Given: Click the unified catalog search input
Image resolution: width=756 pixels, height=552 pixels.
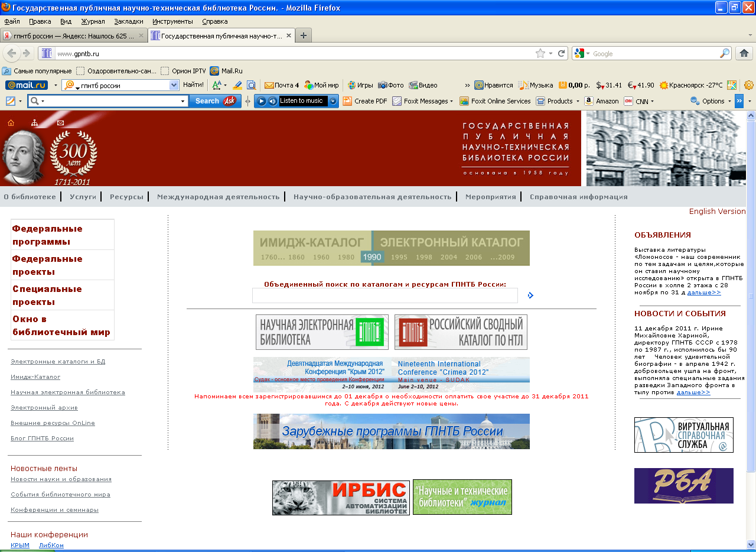Looking at the screenshot, I should coord(385,296).
